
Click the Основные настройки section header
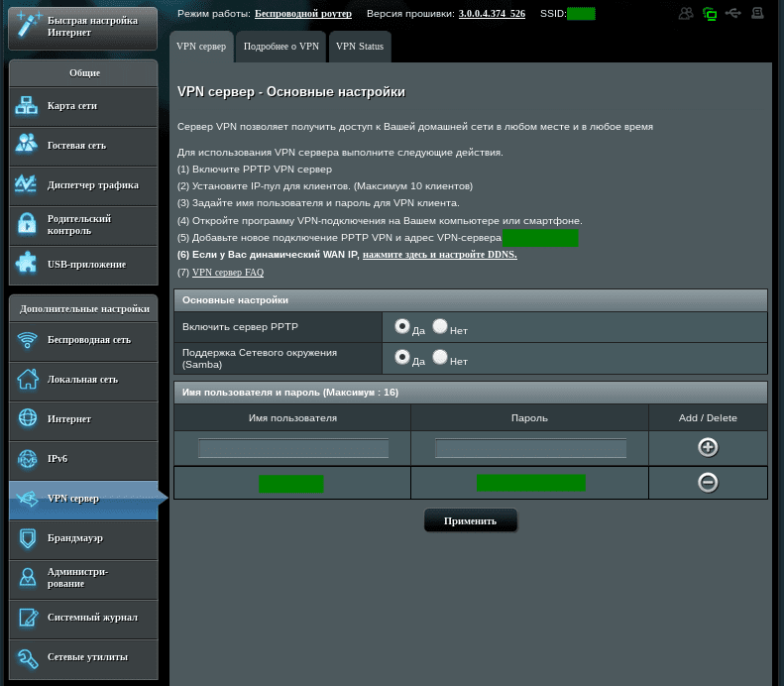(471, 300)
